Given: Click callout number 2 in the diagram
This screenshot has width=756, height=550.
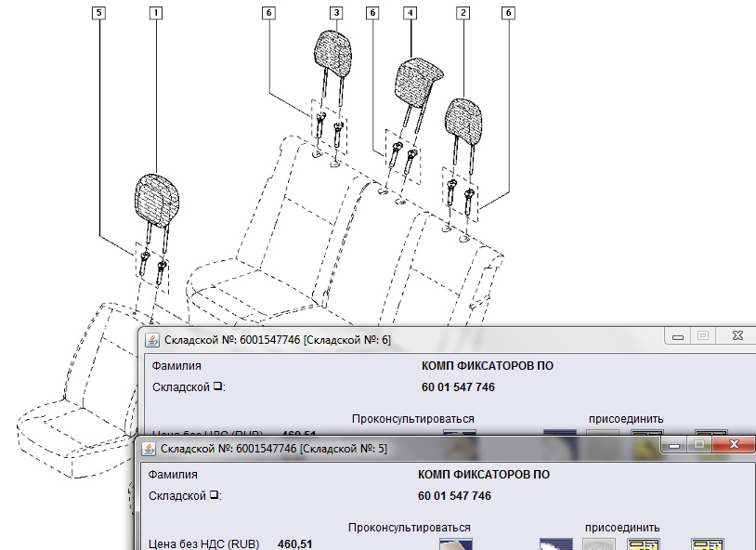Looking at the screenshot, I should tap(463, 13).
